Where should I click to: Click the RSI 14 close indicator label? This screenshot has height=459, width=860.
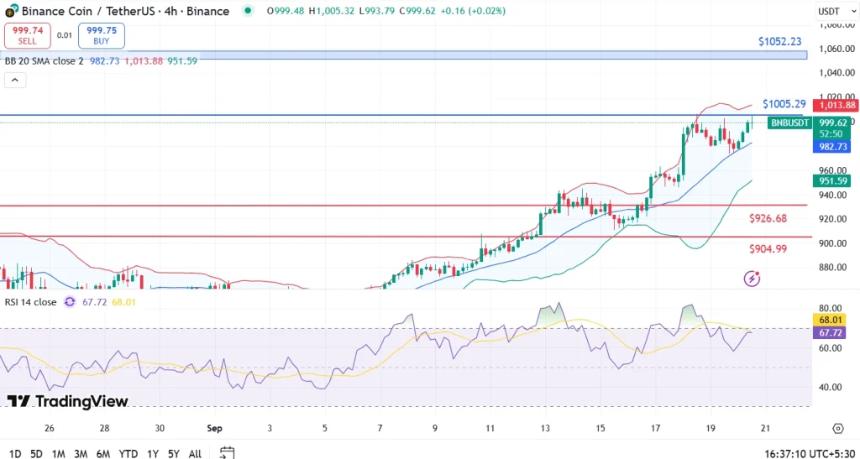(30, 301)
